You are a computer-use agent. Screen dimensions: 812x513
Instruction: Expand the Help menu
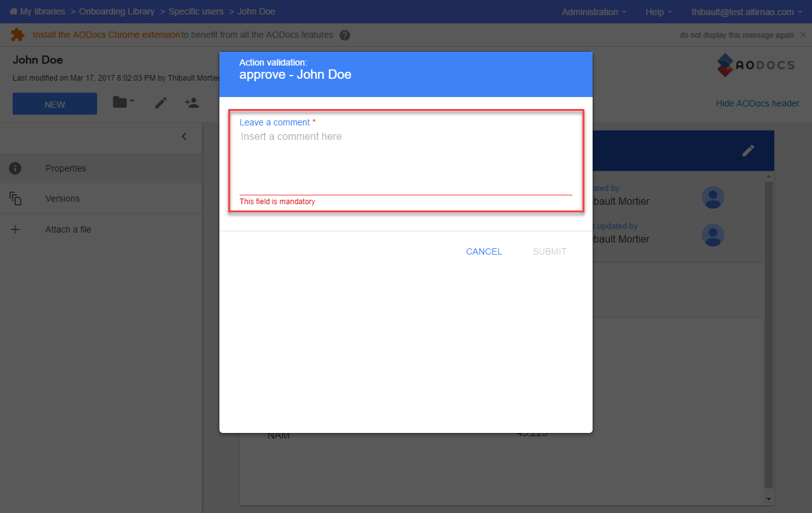coord(659,12)
